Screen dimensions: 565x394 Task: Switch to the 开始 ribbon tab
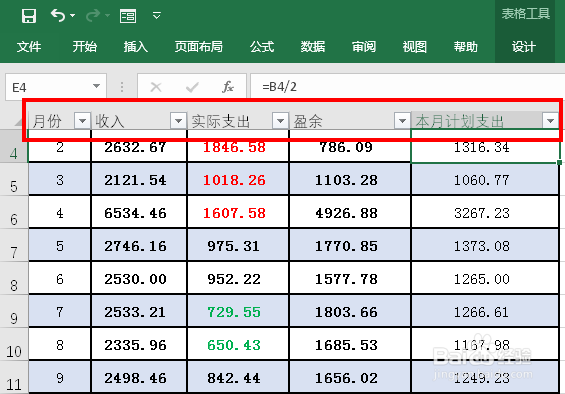pyautogui.click(x=85, y=47)
